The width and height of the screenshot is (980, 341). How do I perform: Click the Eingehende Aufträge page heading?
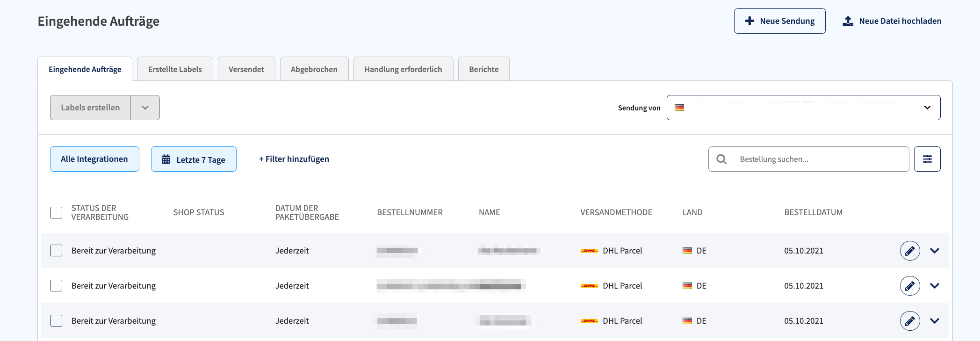99,21
